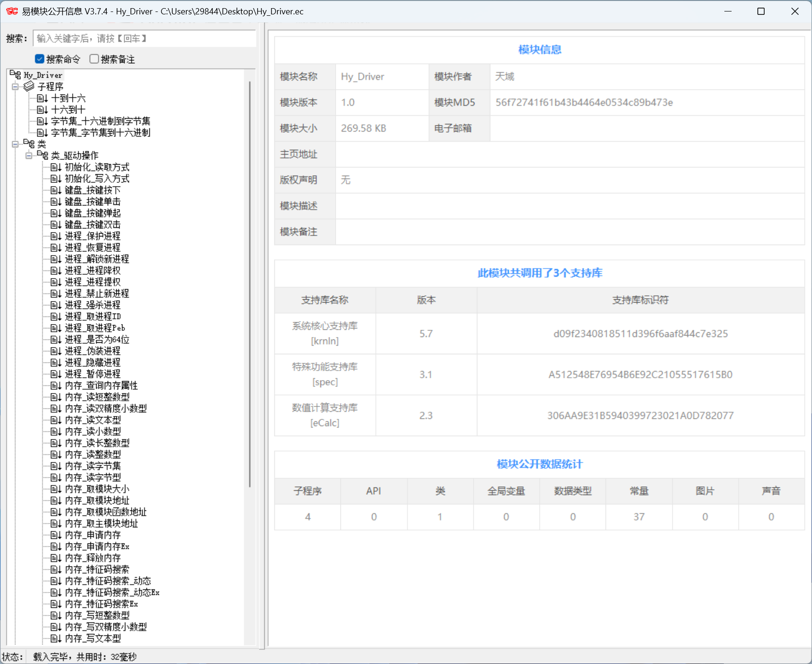Click the icon next to 初始化_写入方式
Image resolution: width=812 pixels, height=664 pixels.
[x=56, y=179]
